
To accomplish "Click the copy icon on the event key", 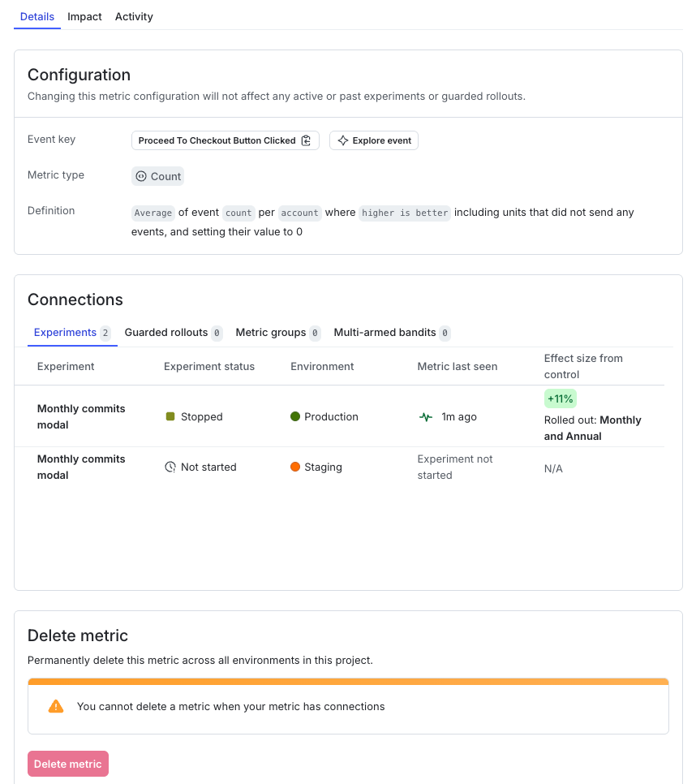I will click(306, 140).
